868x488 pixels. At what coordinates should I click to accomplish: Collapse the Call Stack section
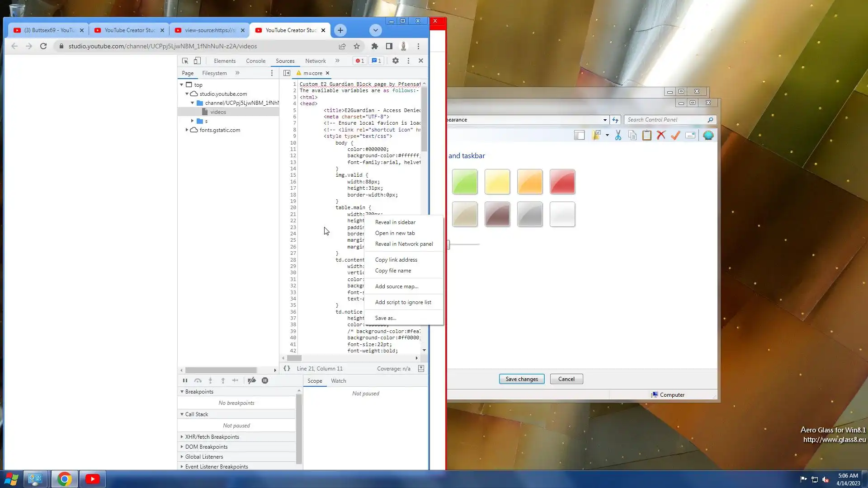[x=182, y=414]
